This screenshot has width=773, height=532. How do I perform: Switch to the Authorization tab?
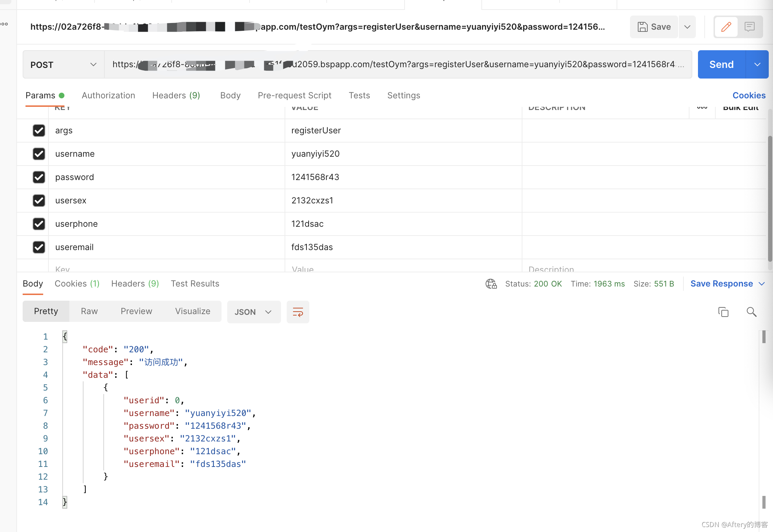108,96
